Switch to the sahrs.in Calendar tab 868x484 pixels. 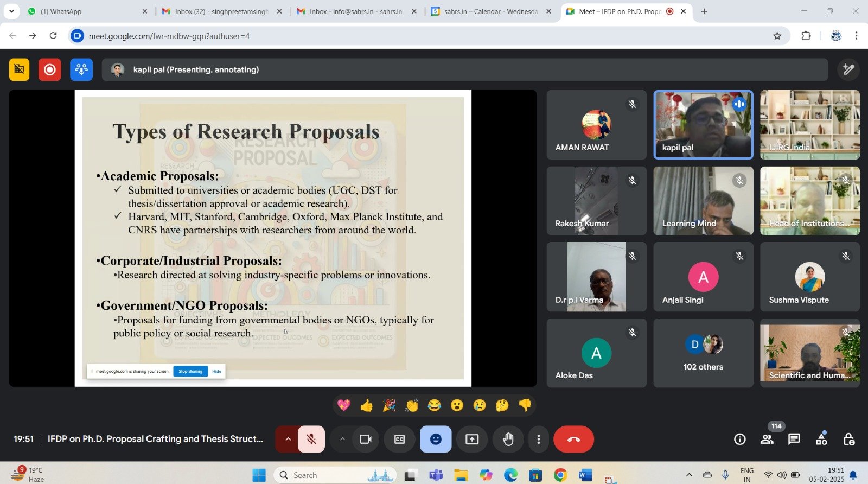[x=490, y=11]
